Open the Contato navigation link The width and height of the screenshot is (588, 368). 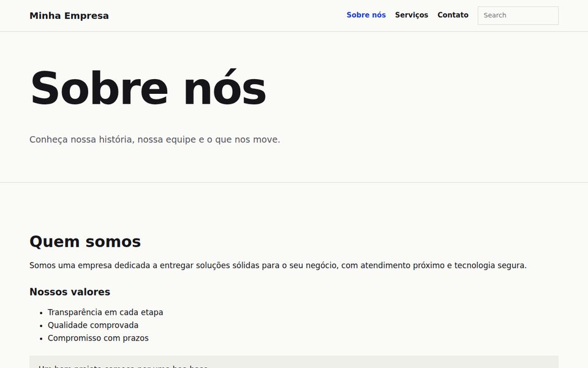[x=453, y=15]
